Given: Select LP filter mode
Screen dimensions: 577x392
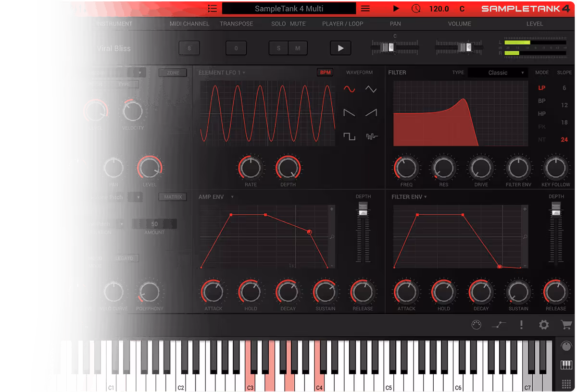Looking at the screenshot, I should point(542,88).
